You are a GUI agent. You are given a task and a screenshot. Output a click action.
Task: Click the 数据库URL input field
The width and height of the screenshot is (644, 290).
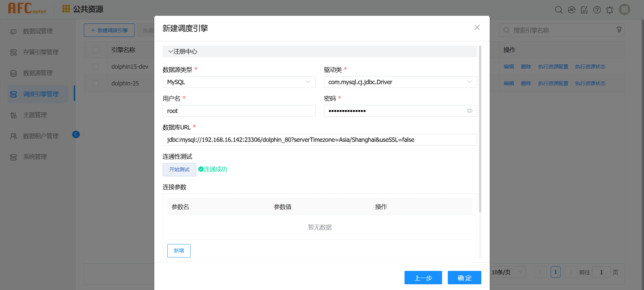point(319,140)
